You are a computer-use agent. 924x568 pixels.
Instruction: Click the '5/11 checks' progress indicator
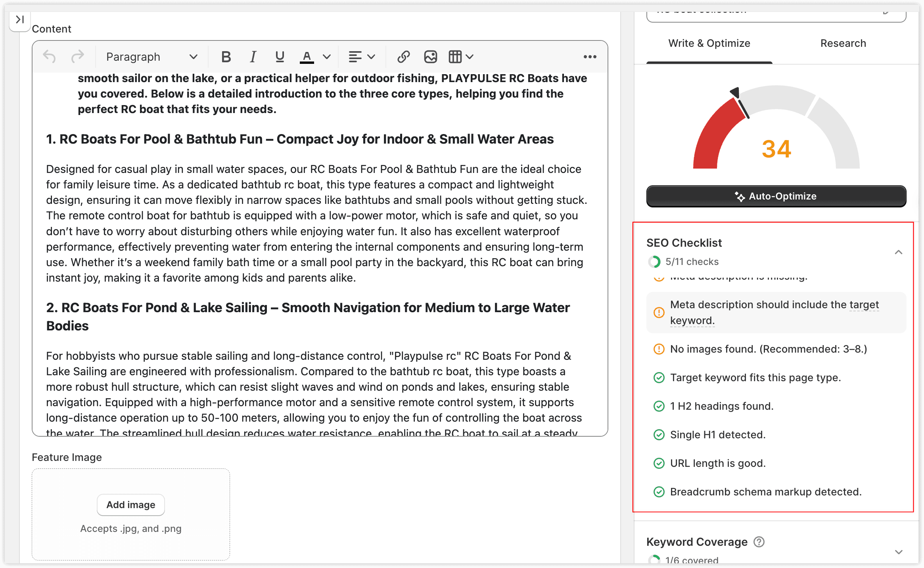click(x=683, y=262)
